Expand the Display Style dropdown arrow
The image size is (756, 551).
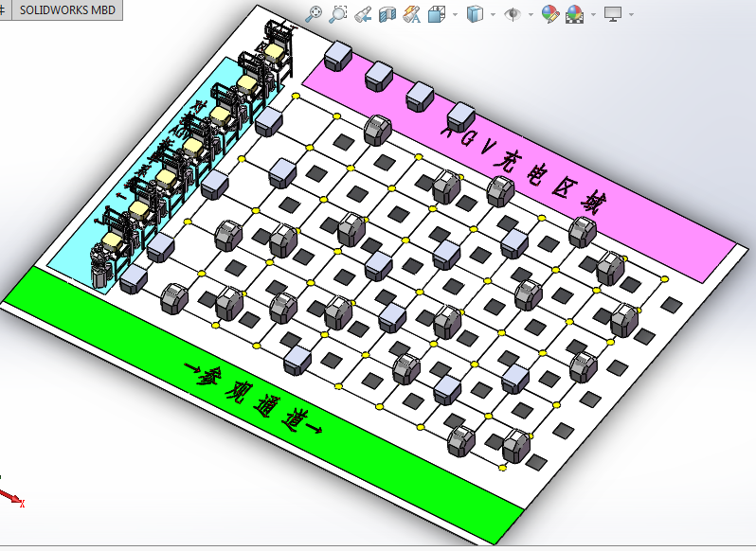(493, 15)
